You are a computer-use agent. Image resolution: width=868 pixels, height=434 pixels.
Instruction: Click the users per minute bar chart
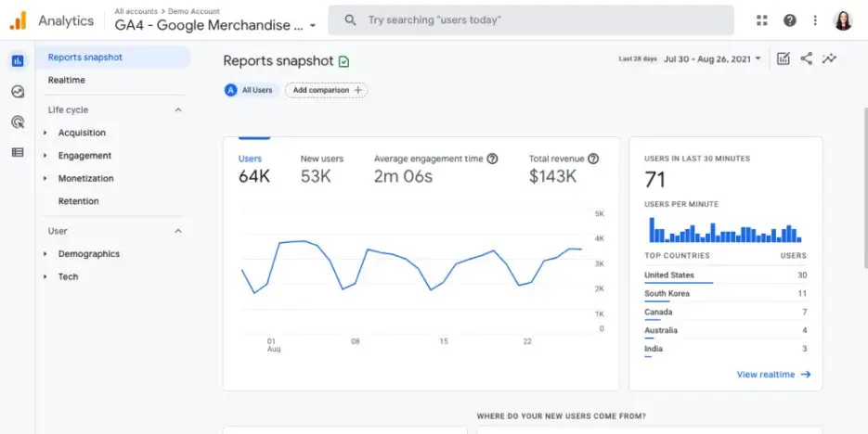[725, 230]
